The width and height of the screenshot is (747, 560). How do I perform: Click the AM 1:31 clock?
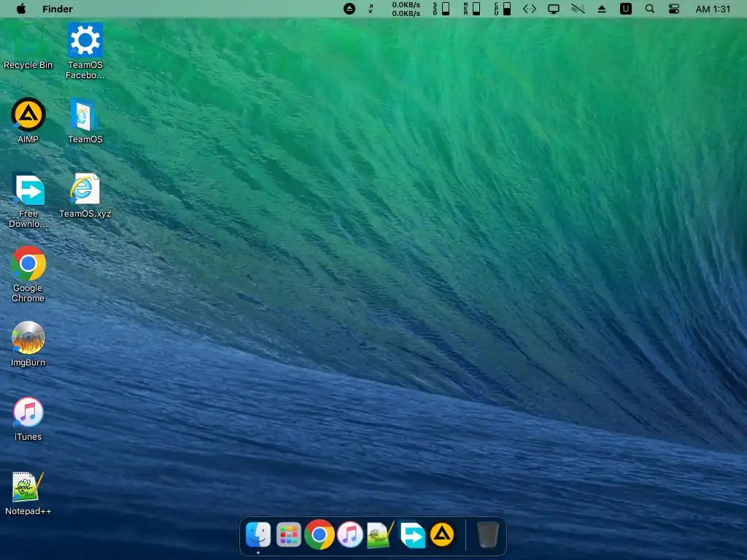point(713,9)
